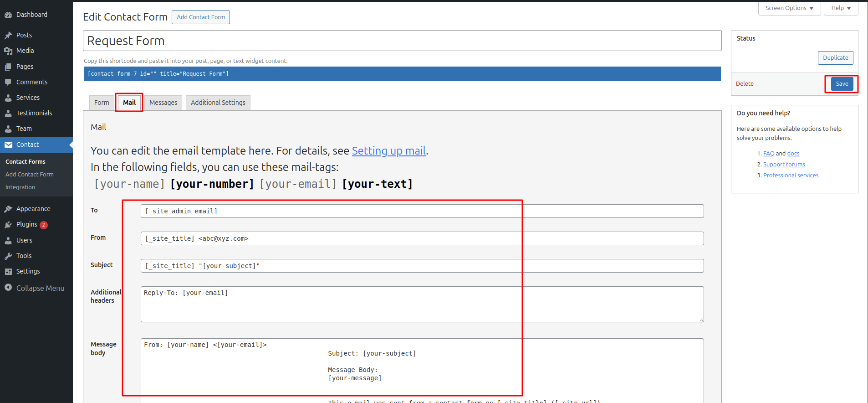The height and width of the screenshot is (403, 868).
Task: Expand the Screen Options dropdown
Action: pos(789,8)
